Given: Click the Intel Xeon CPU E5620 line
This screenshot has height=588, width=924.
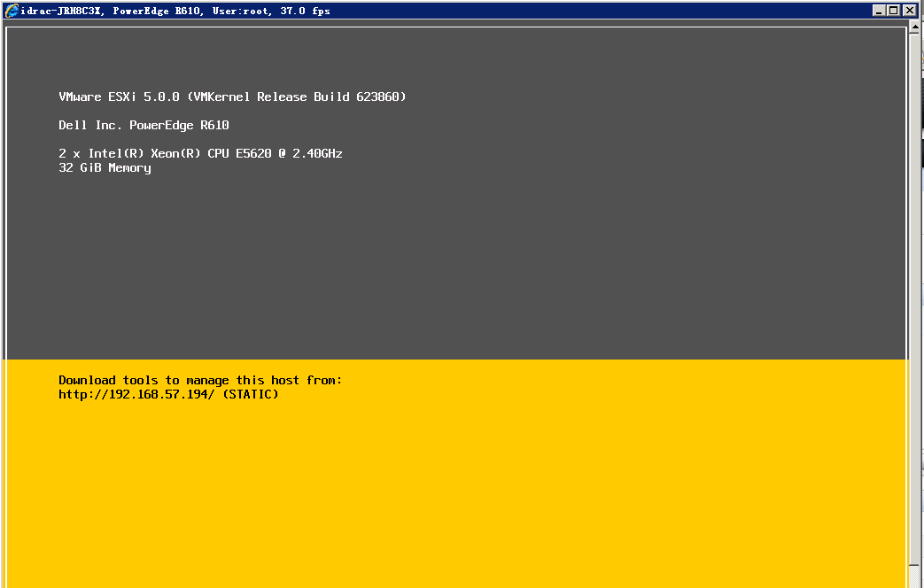Looking at the screenshot, I should point(200,153).
